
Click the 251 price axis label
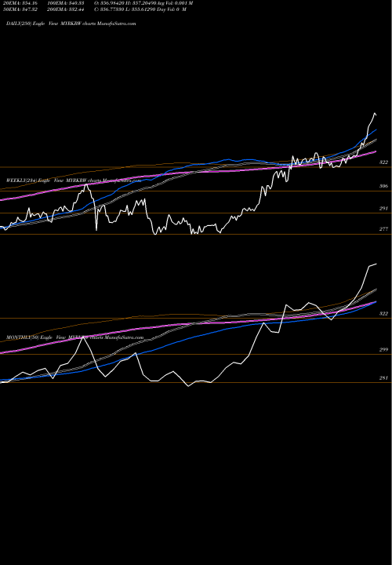[383, 378]
